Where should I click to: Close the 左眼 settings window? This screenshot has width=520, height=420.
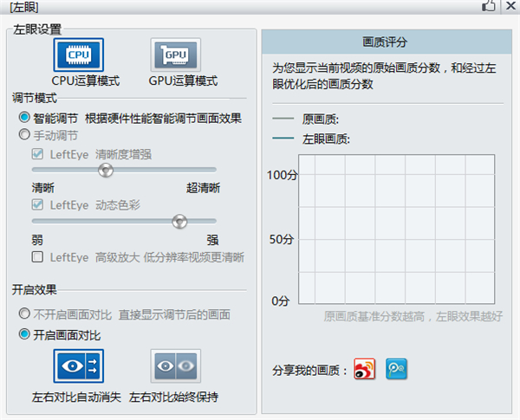pos(510,7)
